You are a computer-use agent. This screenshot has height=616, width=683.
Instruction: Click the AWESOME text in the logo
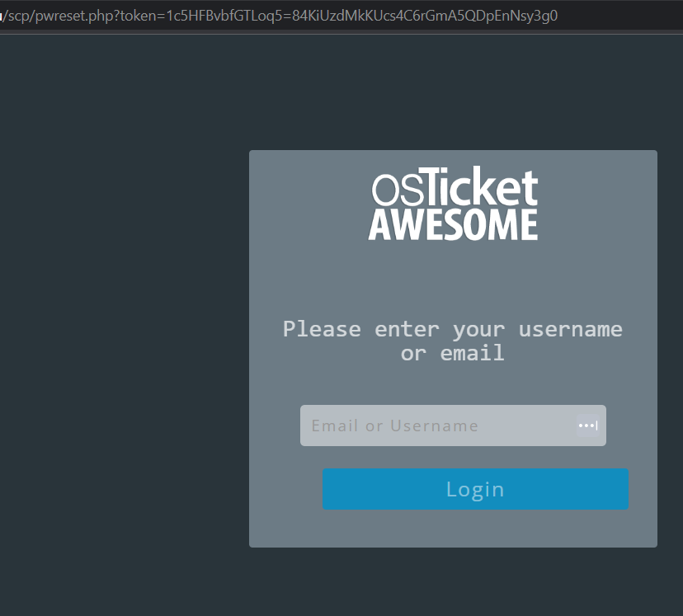pyautogui.click(x=453, y=225)
